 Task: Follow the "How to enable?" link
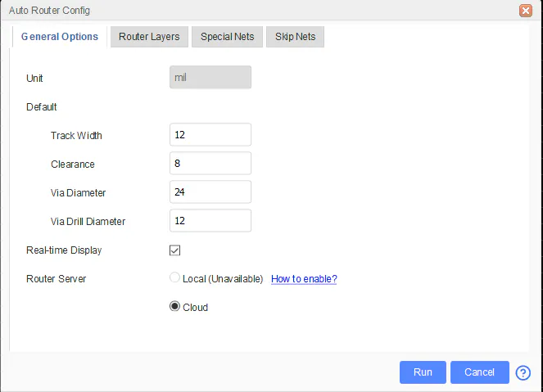coord(304,279)
